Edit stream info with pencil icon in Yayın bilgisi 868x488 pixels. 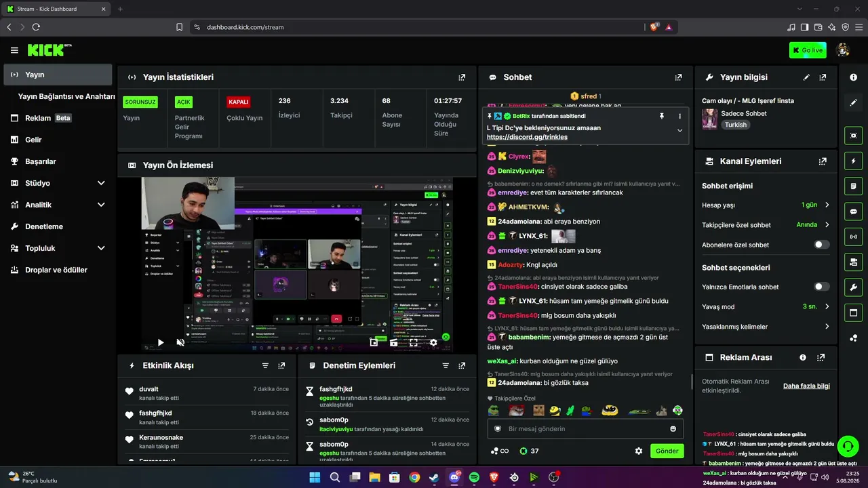(806, 77)
